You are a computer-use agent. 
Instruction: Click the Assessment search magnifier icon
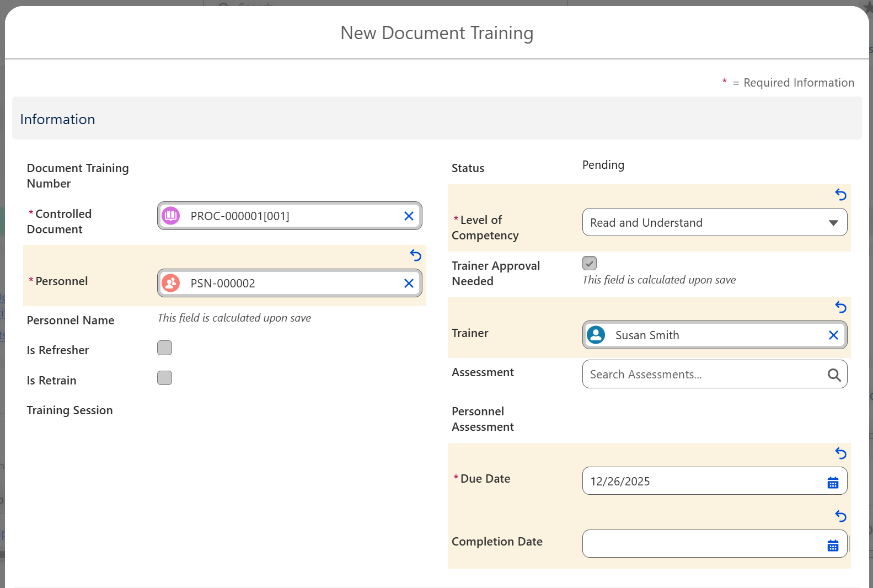coord(834,375)
